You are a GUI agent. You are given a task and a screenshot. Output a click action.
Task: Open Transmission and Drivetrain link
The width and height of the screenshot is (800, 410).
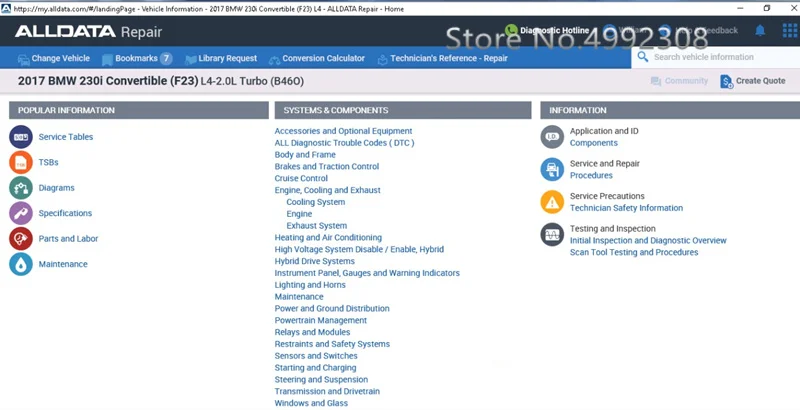(327, 391)
